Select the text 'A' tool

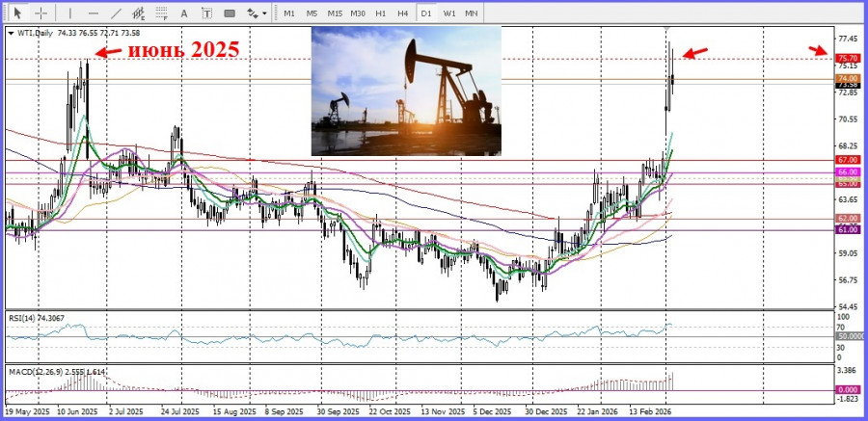click(x=184, y=13)
